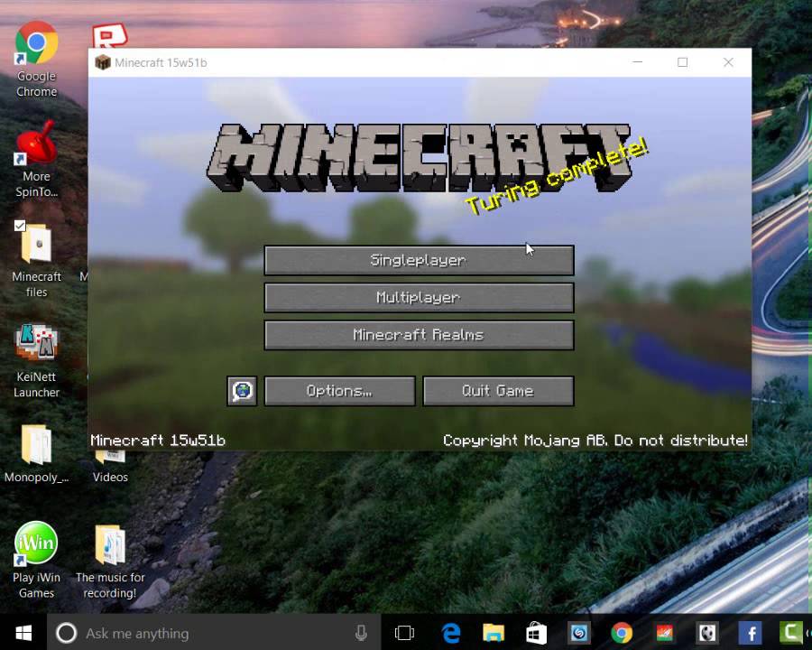Open the green Camtasia icon in taskbar
This screenshot has width=812, height=650.
[x=790, y=633]
